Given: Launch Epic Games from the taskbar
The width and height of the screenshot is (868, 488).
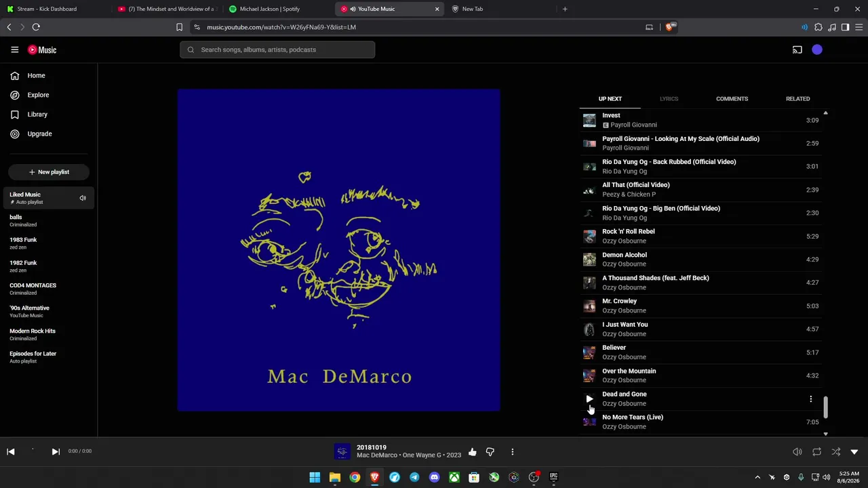Looking at the screenshot, I should [553, 477].
